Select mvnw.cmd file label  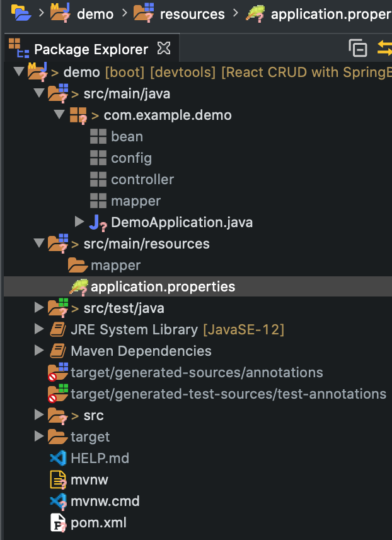105,501
